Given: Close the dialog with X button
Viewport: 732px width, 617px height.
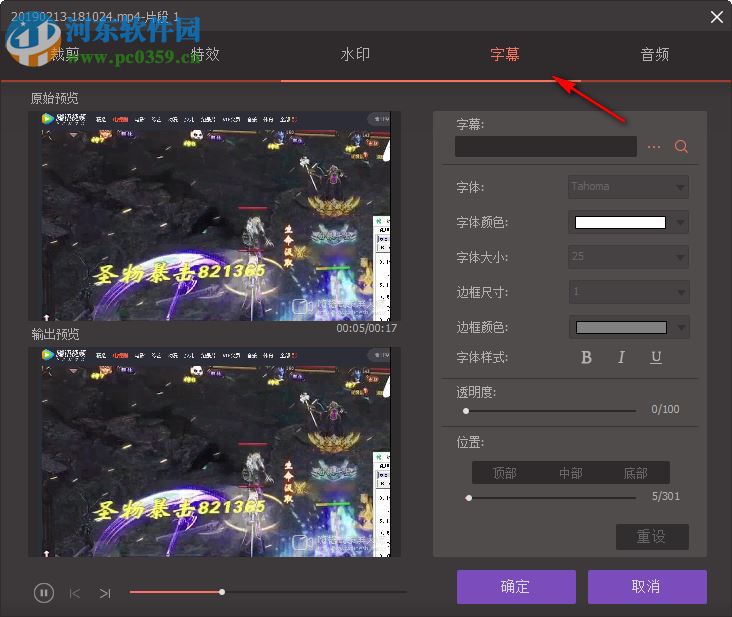Looking at the screenshot, I should (x=717, y=17).
